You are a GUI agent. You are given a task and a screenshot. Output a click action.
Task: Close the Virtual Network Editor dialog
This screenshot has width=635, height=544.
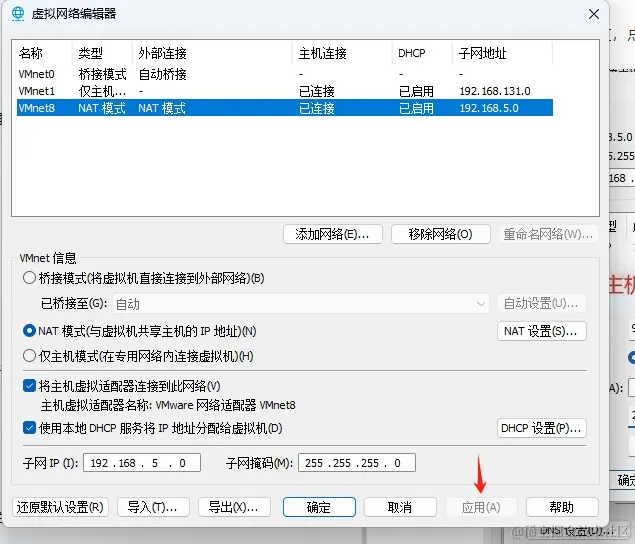[594, 14]
